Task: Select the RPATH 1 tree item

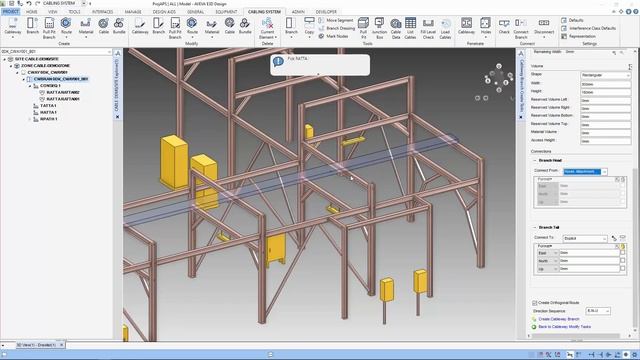Action: point(48,119)
